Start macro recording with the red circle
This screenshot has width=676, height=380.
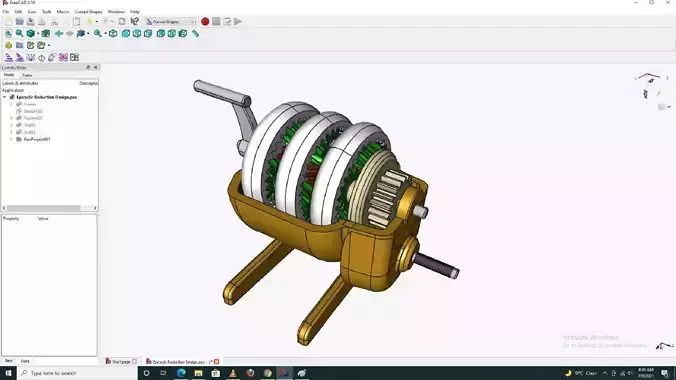pyautogui.click(x=205, y=22)
